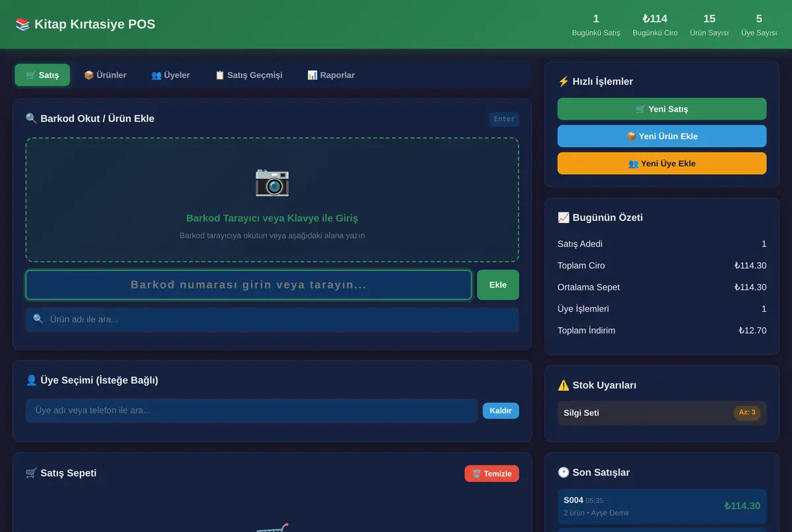
Task: Click Yeni Ürün Ekle button
Action: coord(662,137)
